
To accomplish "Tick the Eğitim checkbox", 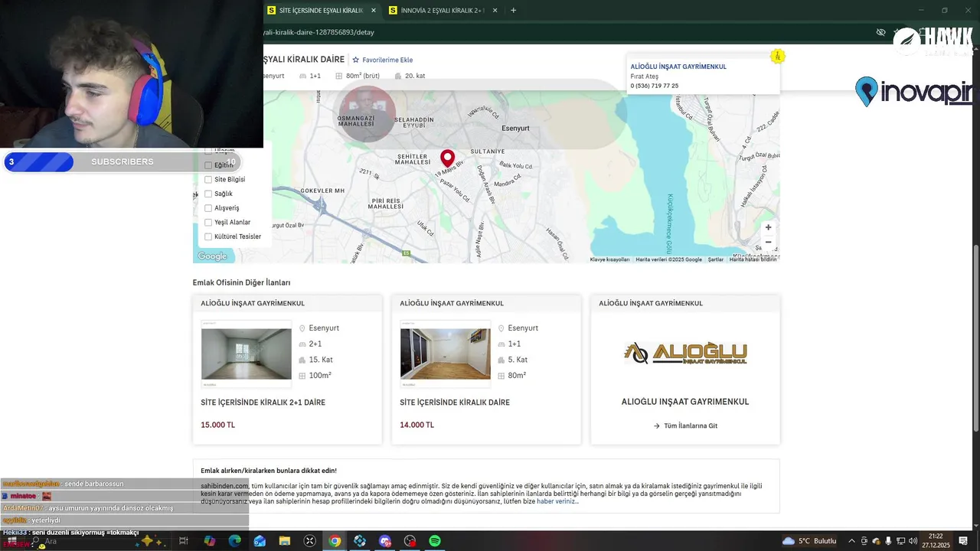I will (x=207, y=165).
